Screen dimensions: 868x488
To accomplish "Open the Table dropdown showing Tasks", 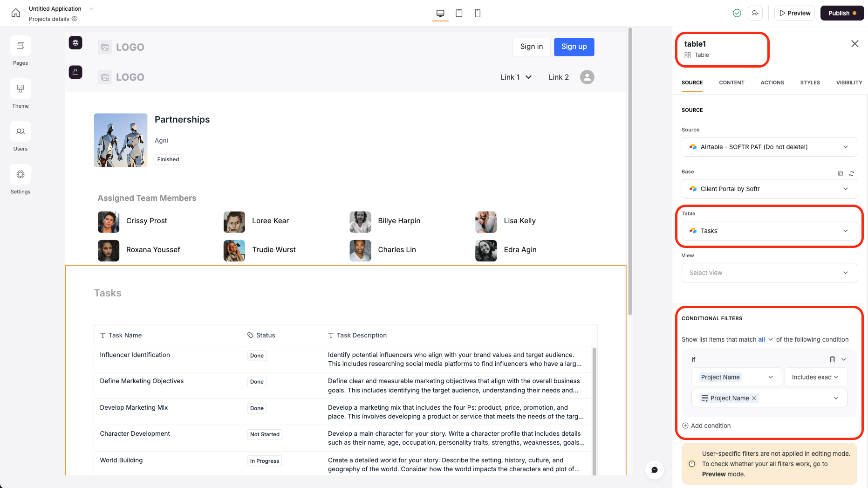I will [x=769, y=231].
